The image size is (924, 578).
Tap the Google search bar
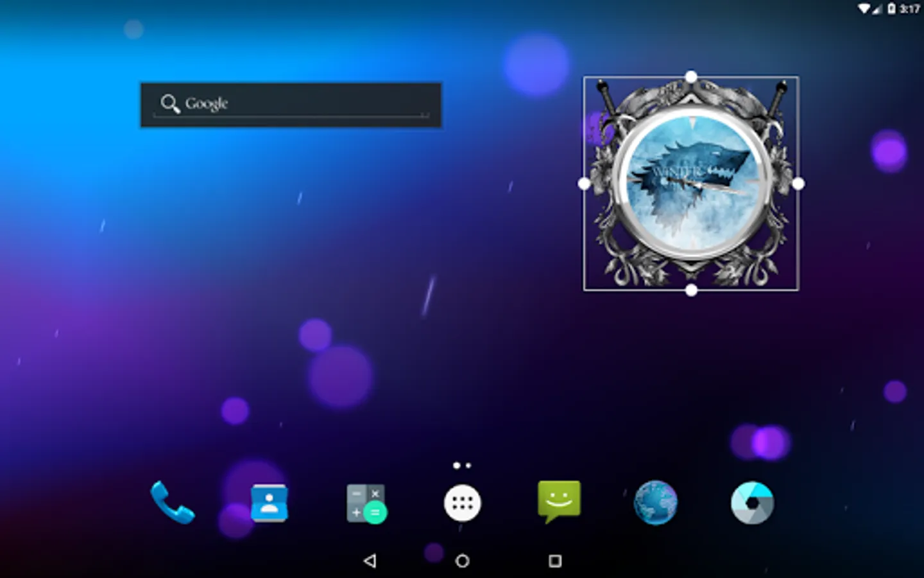[291, 105]
